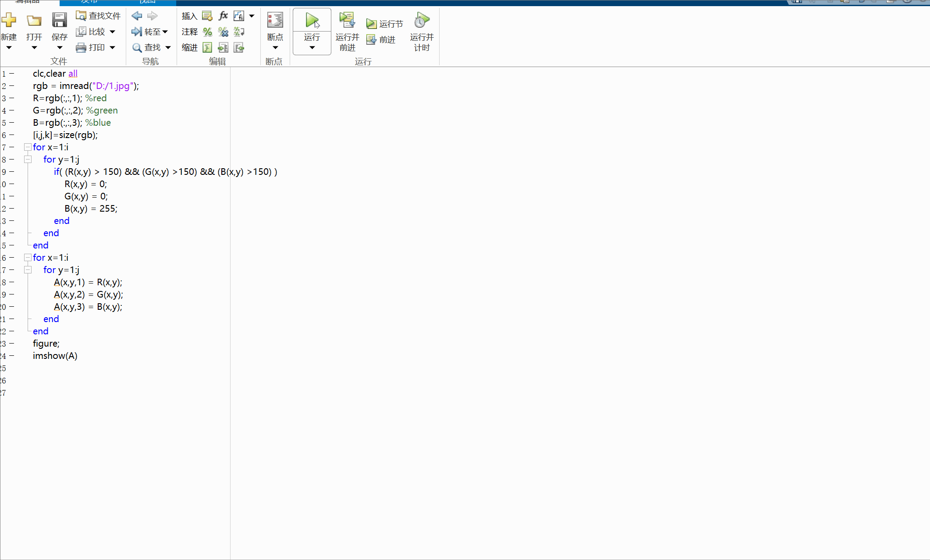The height and width of the screenshot is (560, 930).
Task: Click the Find Files (查找文件) button
Action: click(x=98, y=16)
